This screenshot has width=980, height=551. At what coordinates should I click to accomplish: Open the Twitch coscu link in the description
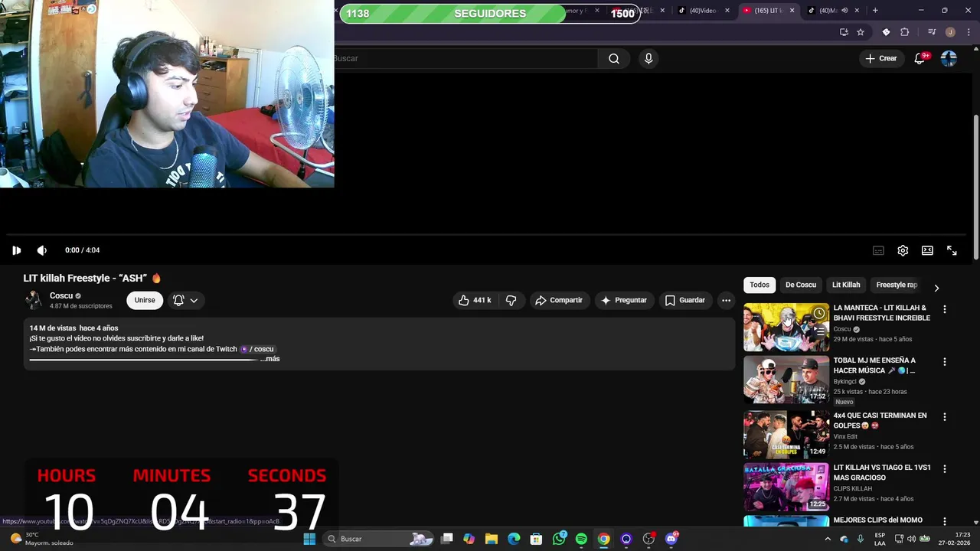(257, 349)
